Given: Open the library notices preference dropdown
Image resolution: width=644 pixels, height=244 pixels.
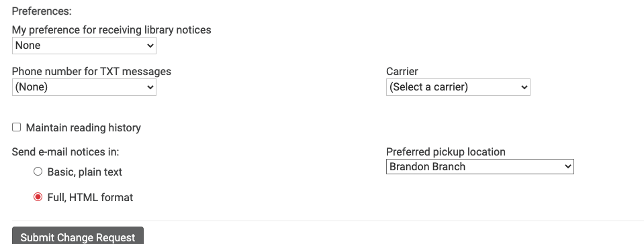Looking at the screenshot, I should point(84,46).
